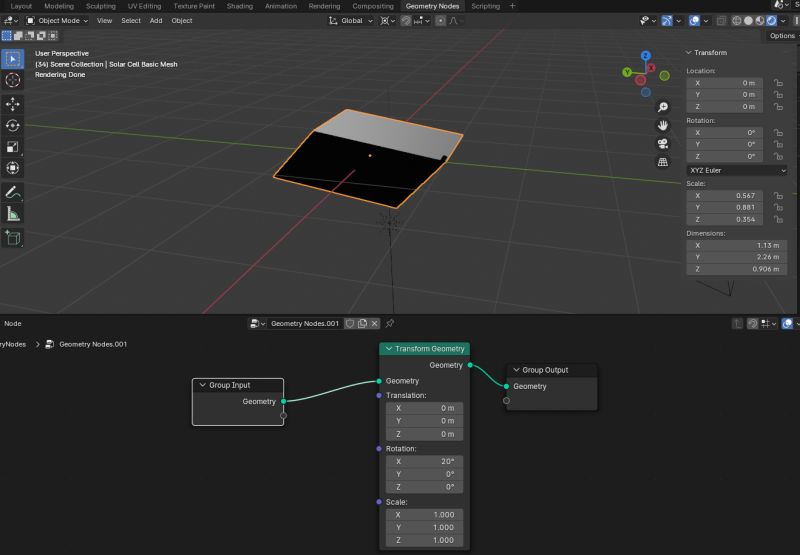Add a new workspace with plus

coord(512,6)
